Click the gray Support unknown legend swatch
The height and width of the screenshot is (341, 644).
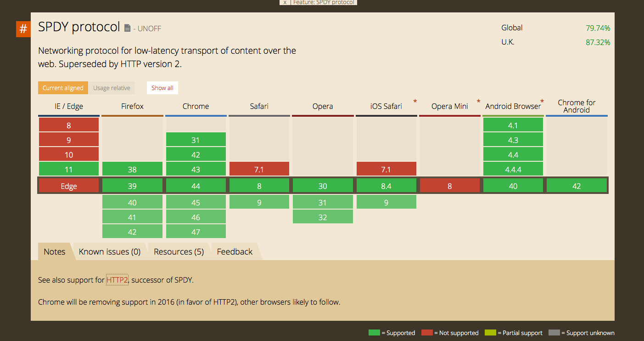(x=554, y=332)
